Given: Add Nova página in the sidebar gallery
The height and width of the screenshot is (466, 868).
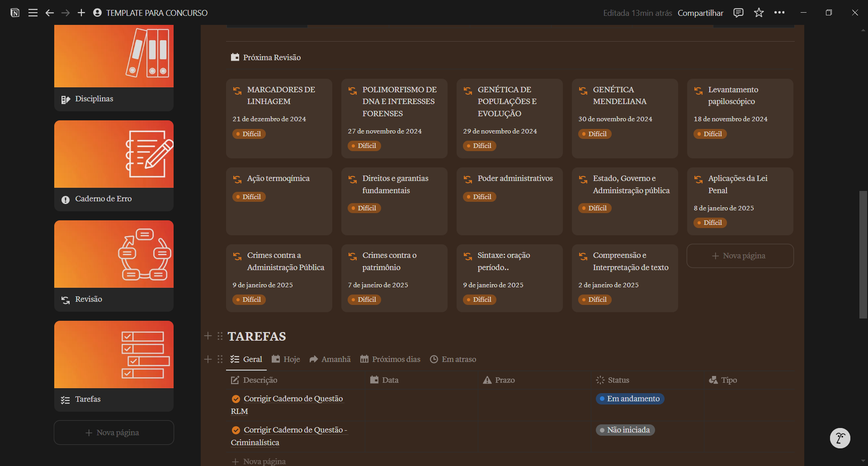Looking at the screenshot, I should click(113, 433).
